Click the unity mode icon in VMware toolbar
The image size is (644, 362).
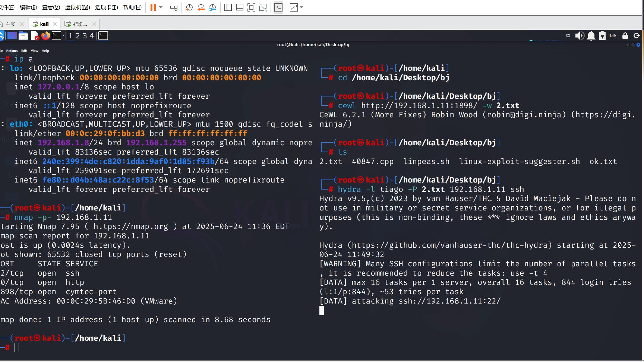(263, 7)
